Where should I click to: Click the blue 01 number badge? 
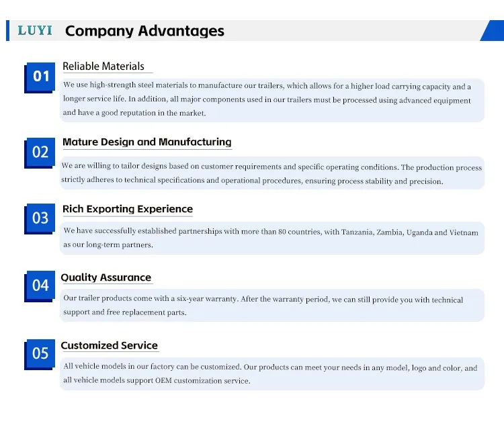click(x=41, y=77)
